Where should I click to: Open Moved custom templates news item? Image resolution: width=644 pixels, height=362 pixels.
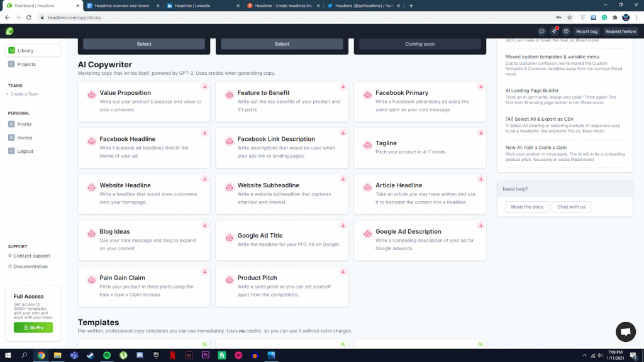click(565, 65)
